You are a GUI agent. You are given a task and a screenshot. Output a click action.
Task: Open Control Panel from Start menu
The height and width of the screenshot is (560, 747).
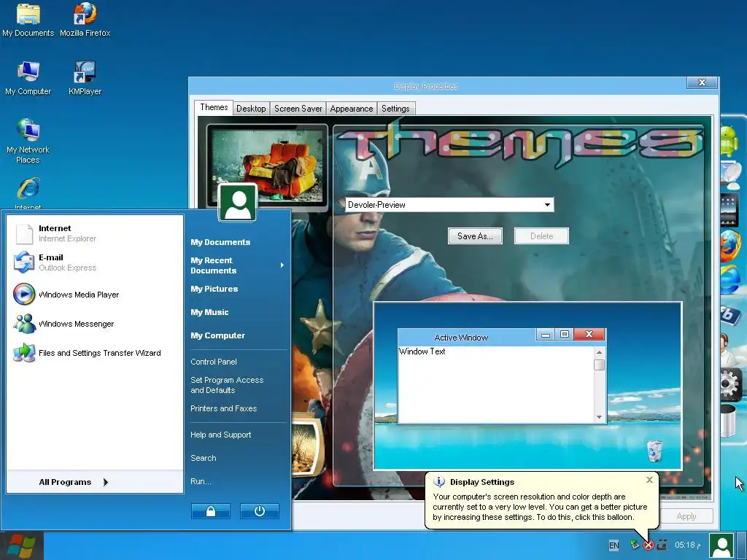(x=214, y=362)
